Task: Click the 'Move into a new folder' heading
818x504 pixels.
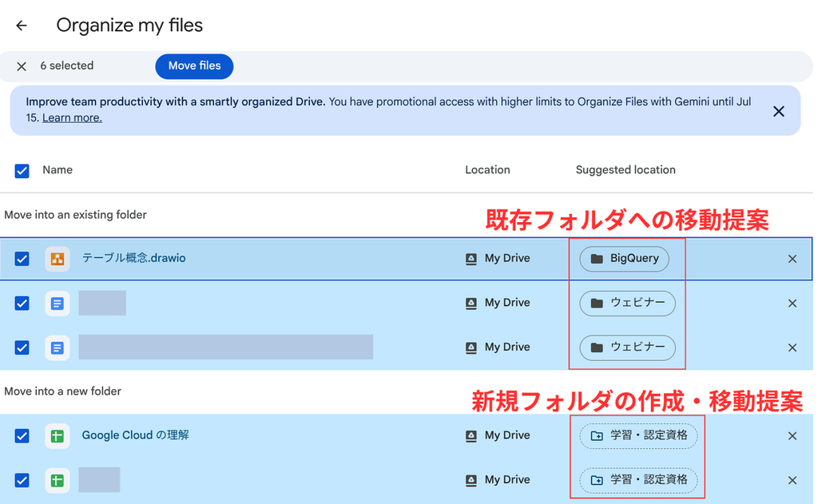Action: pos(62,391)
